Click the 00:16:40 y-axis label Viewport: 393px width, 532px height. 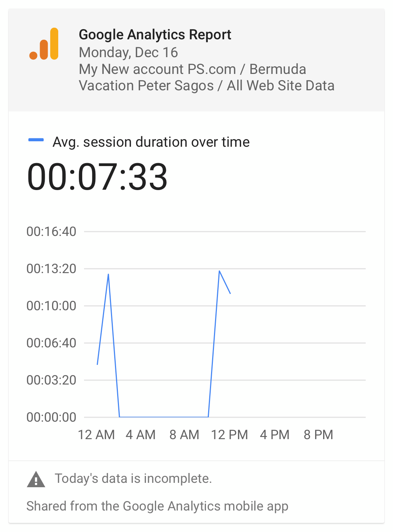51,232
